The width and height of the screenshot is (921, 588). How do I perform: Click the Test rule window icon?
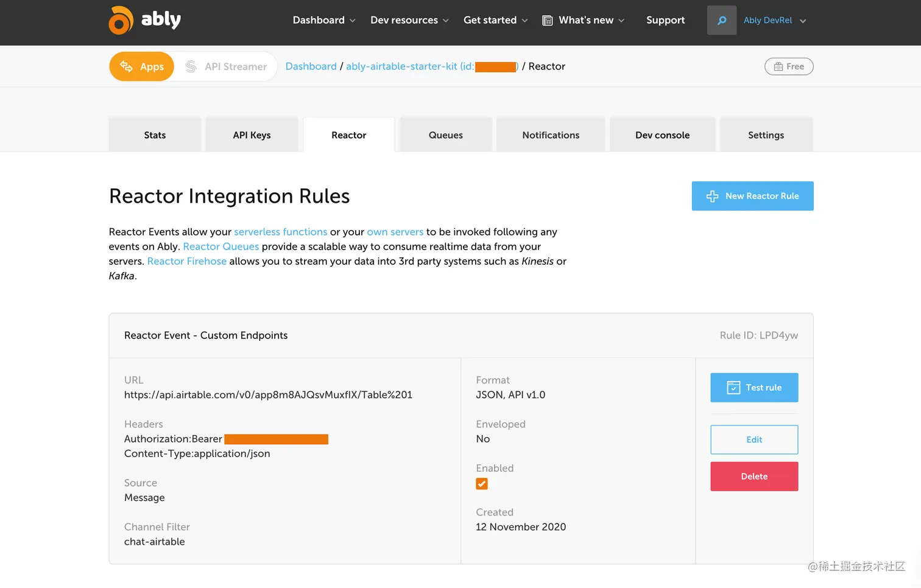point(733,388)
